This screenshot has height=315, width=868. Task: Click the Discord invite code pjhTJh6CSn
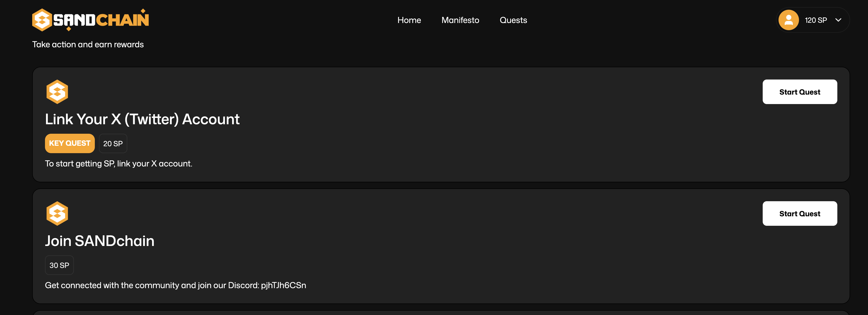(283, 285)
